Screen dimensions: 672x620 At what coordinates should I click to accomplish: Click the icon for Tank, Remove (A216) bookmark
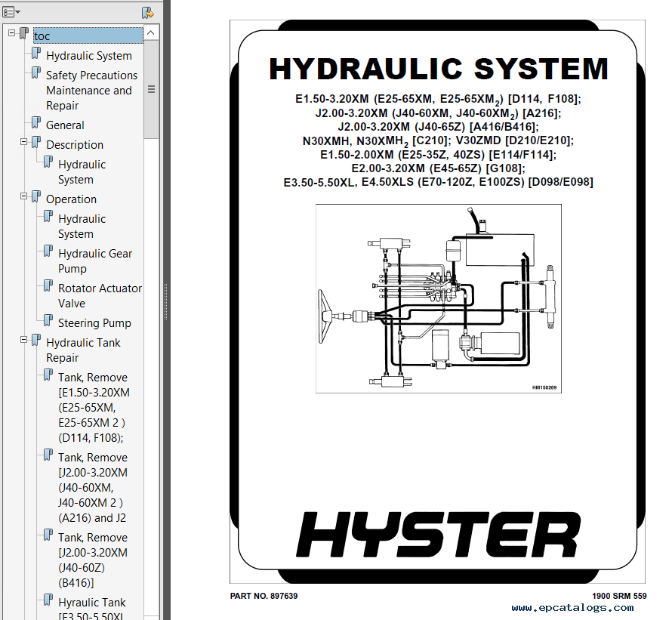pos(48,455)
